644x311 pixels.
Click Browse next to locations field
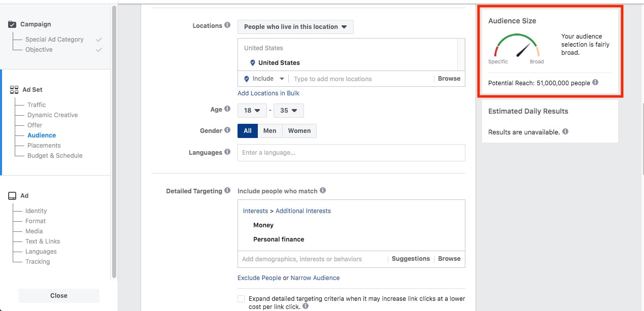tap(449, 79)
